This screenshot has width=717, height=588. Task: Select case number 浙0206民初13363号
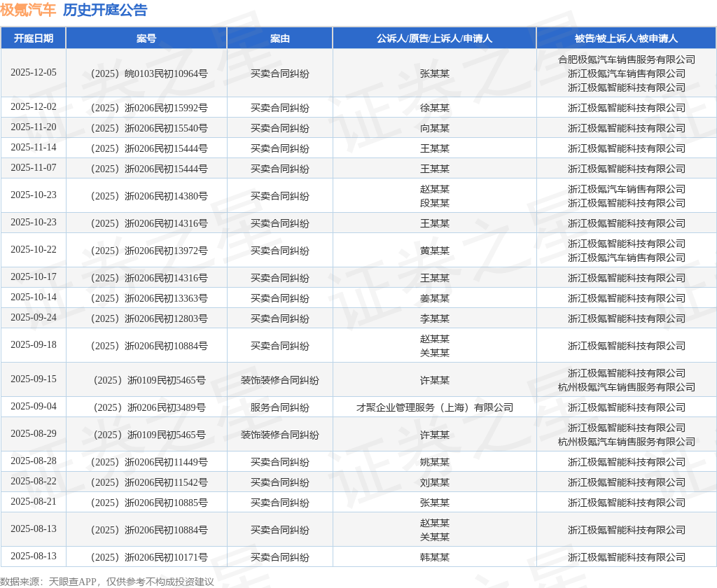(x=146, y=299)
